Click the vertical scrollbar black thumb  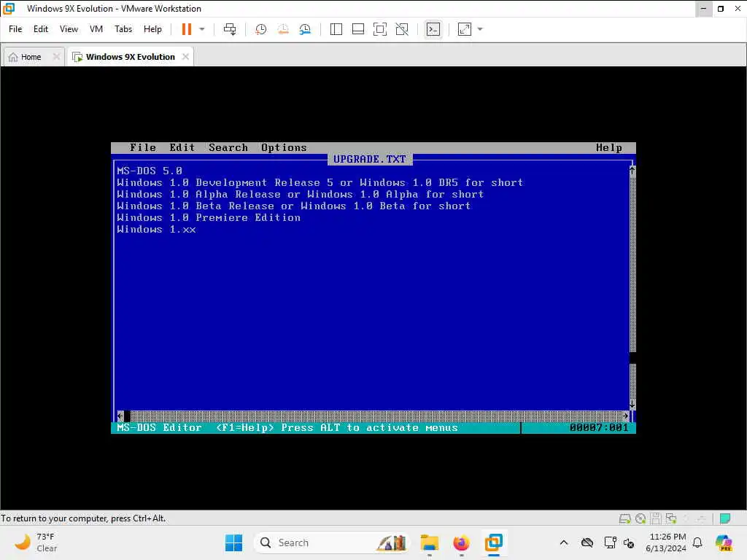pos(632,357)
